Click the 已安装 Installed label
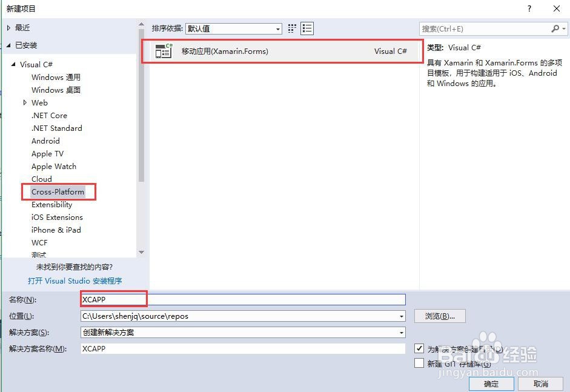 pyautogui.click(x=26, y=45)
